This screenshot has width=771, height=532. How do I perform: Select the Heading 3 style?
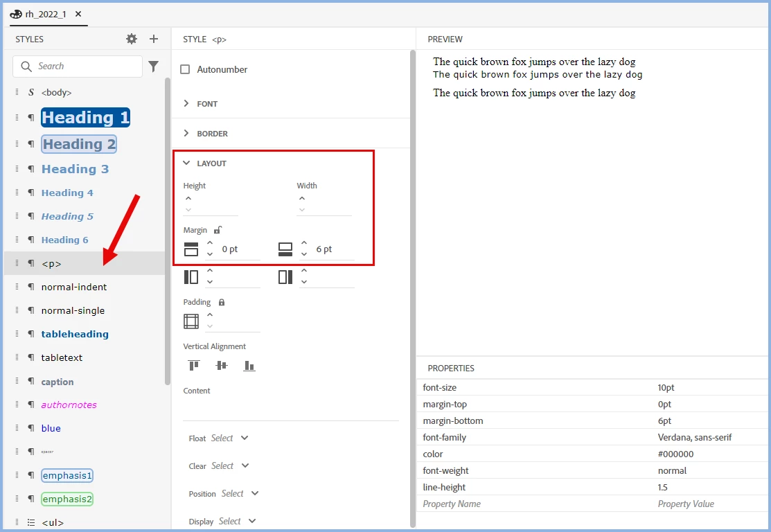[x=76, y=169]
